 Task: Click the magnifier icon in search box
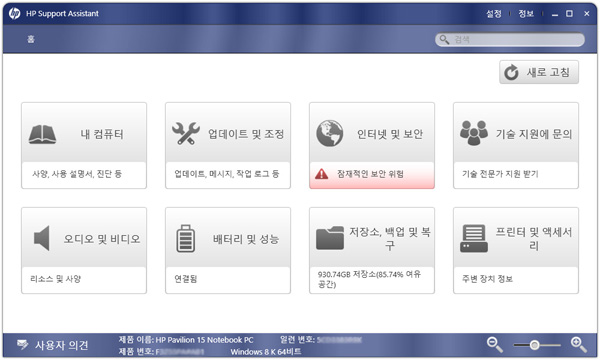tap(444, 39)
